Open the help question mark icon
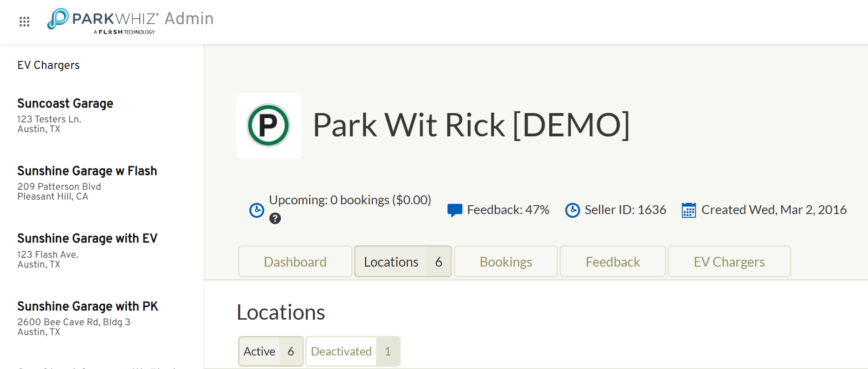868x369 pixels. (275, 218)
